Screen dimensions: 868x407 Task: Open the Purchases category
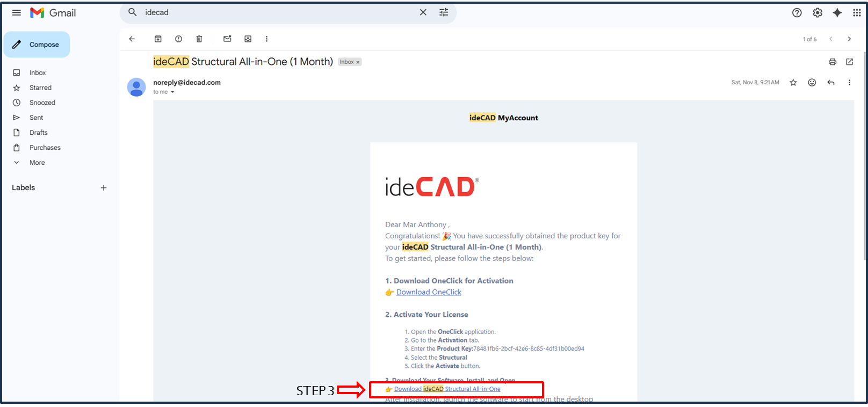tap(45, 148)
